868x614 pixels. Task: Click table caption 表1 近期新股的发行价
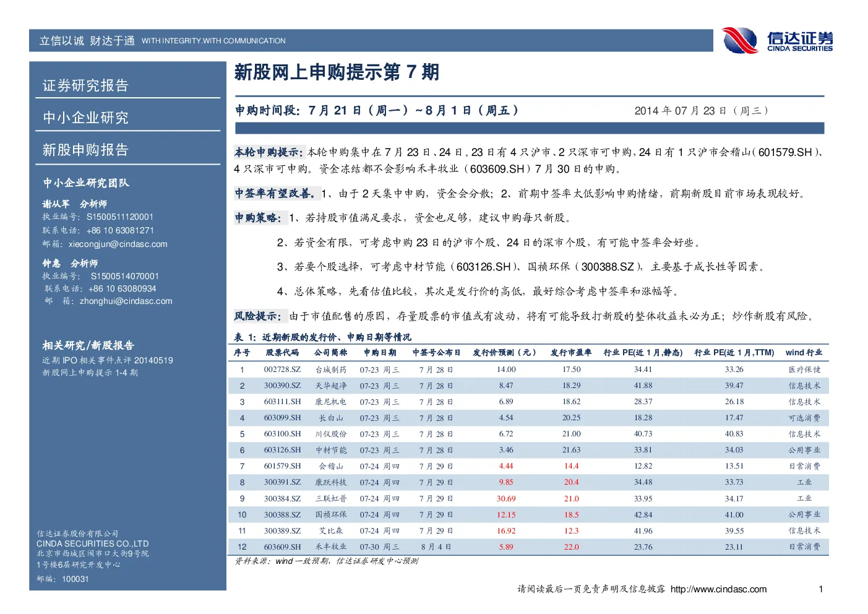pyautogui.click(x=322, y=337)
